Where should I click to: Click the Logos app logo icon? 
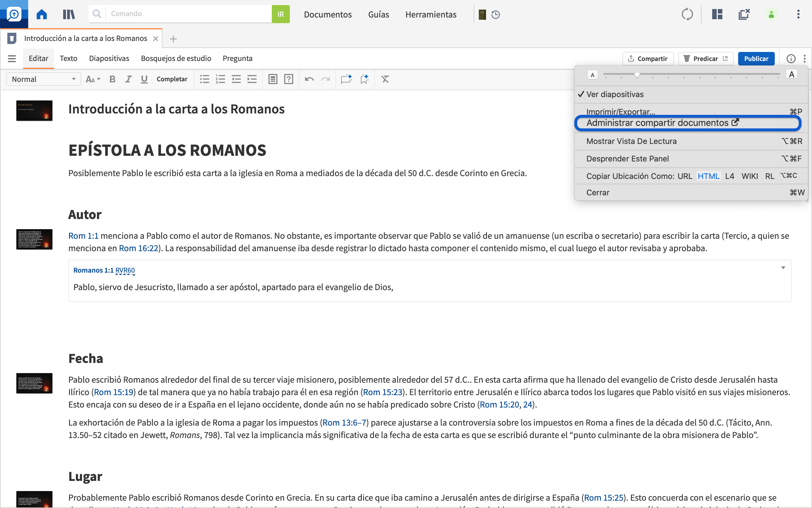[14, 14]
